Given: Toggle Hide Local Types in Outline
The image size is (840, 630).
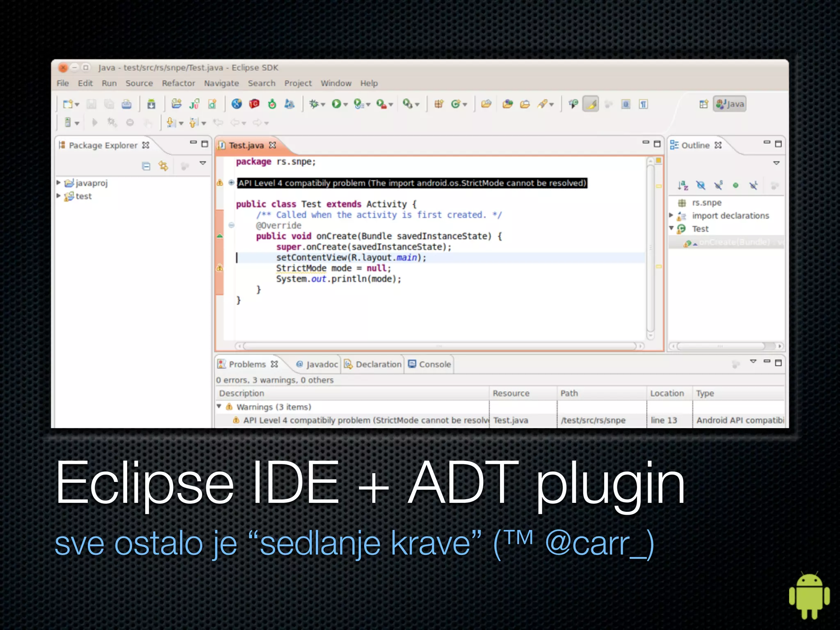Looking at the screenshot, I should point(753,186).
